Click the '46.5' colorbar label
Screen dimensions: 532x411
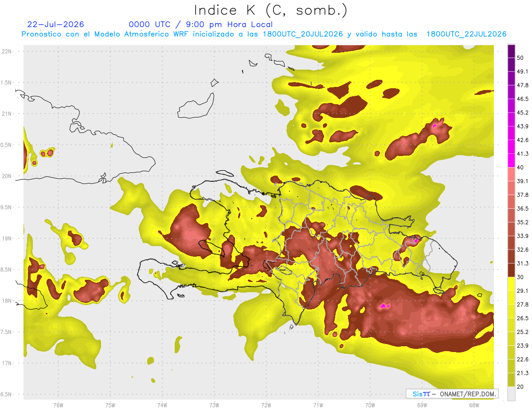[522, 99]
